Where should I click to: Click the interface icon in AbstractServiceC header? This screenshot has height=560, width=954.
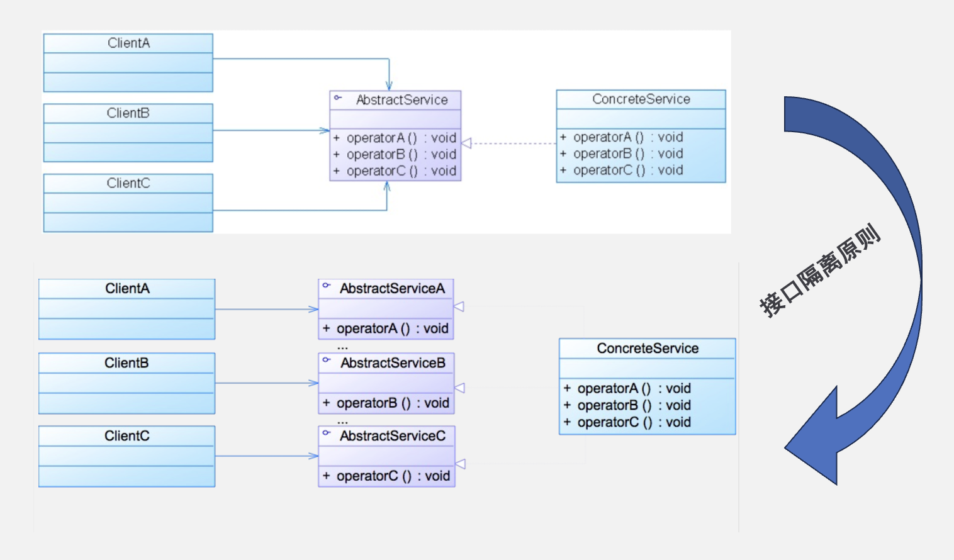pyautogui.click(x=326, y=433)
